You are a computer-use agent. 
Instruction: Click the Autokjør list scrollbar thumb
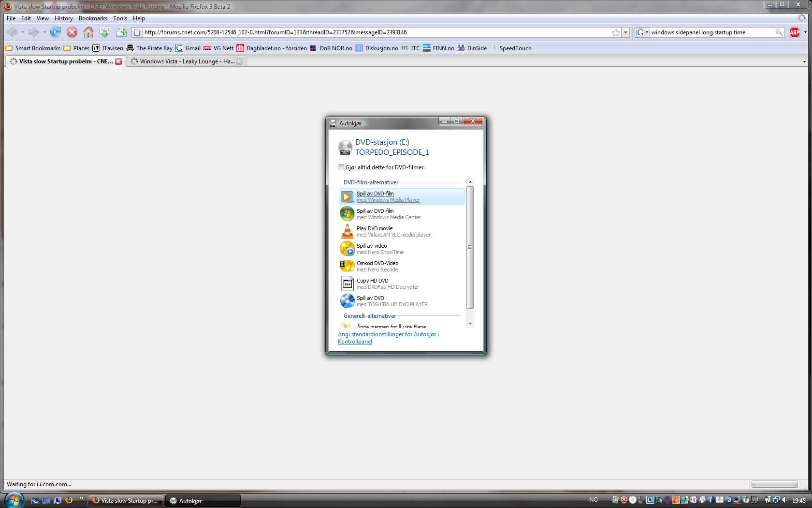click(x=470, y=247)
